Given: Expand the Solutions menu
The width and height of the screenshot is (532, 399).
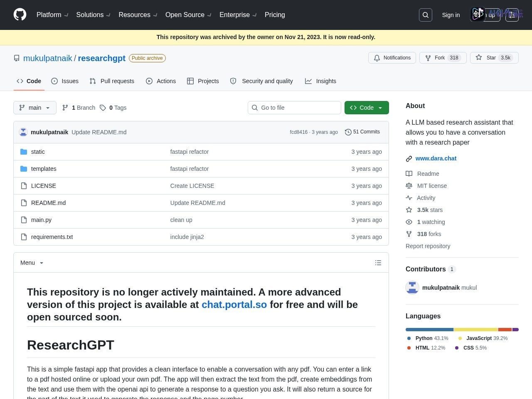Looking at the screenshot, I should coord(93,15).
